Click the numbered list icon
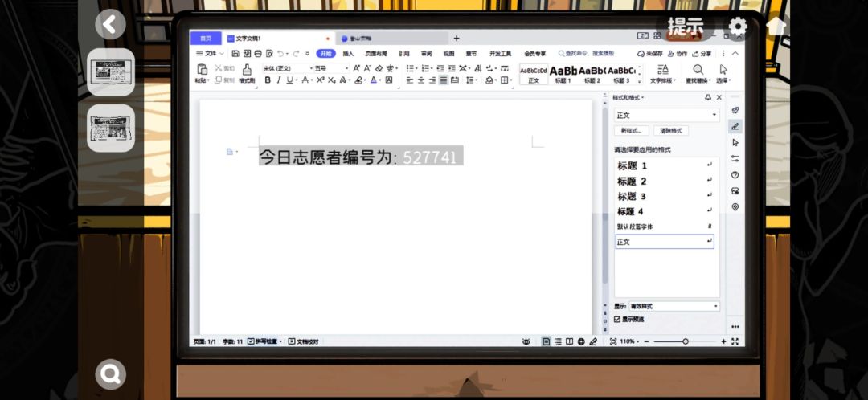868x400 pixels. [x=425, y=68]
